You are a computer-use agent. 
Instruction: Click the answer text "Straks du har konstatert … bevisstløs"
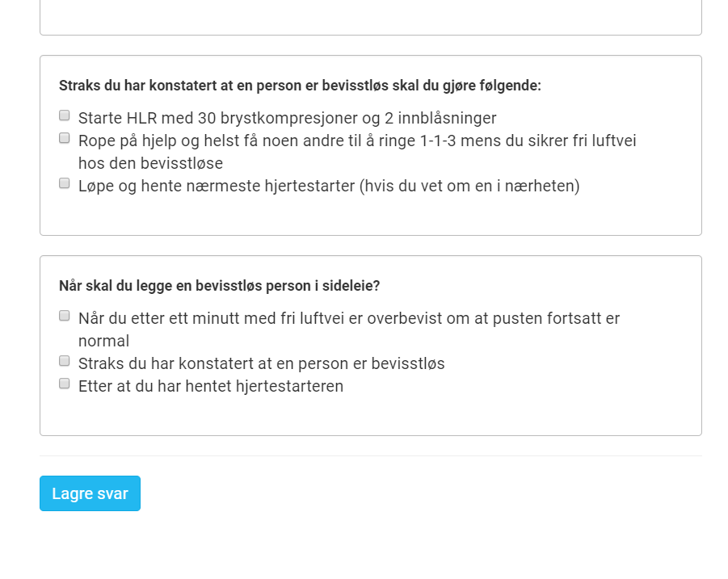point(262,363)
